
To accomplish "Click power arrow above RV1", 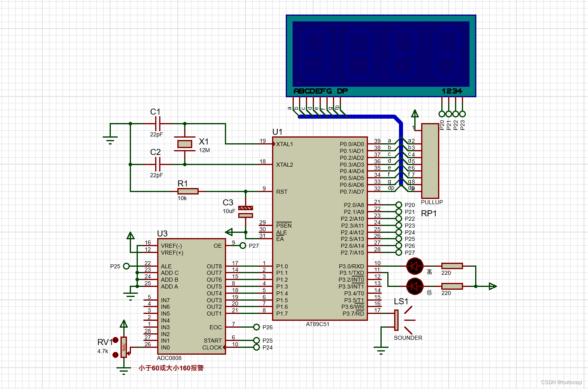I will coord(124,324).
